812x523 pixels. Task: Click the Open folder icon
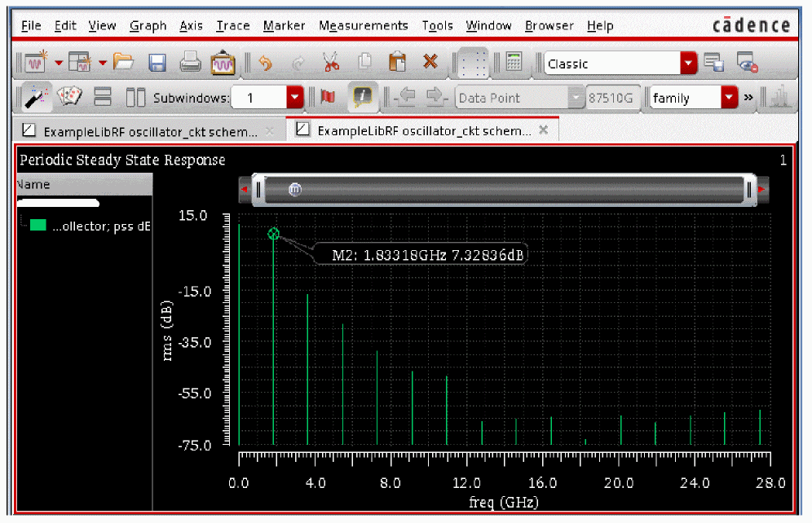123,63
